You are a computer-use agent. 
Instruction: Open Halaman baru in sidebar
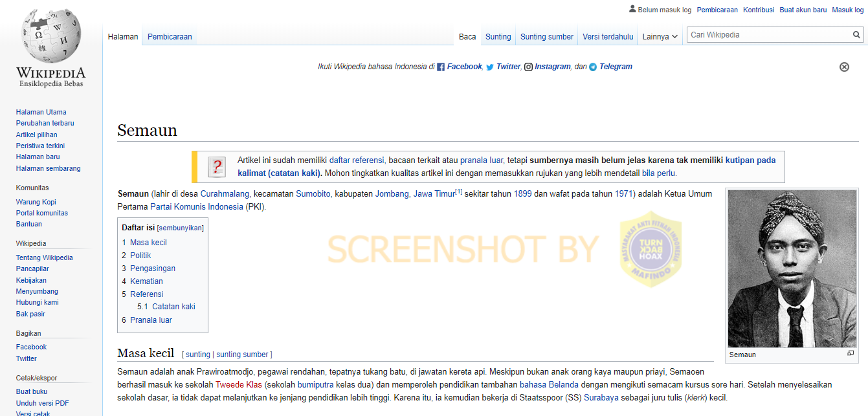coord(38,157)
